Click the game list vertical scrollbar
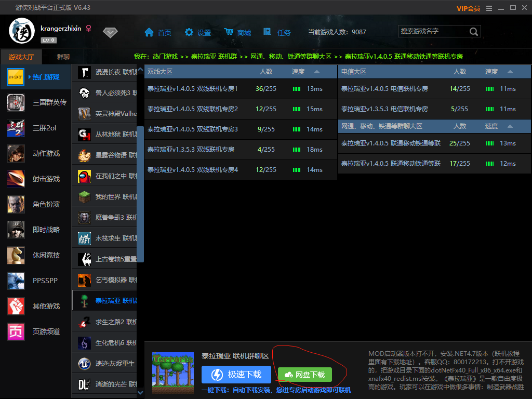This screenshot has height=399, width=532. coord(140,193)
